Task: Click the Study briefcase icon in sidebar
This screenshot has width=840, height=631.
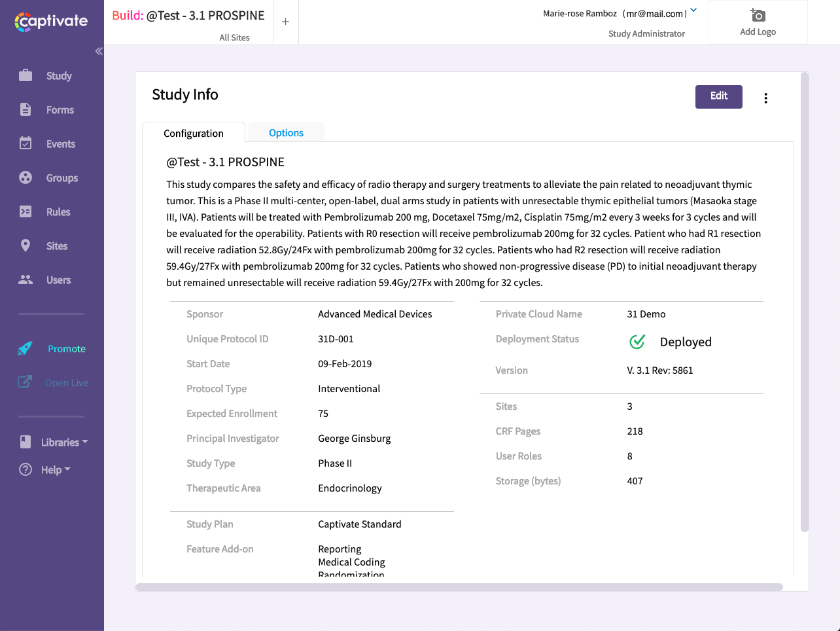Action: pos(26,76)
